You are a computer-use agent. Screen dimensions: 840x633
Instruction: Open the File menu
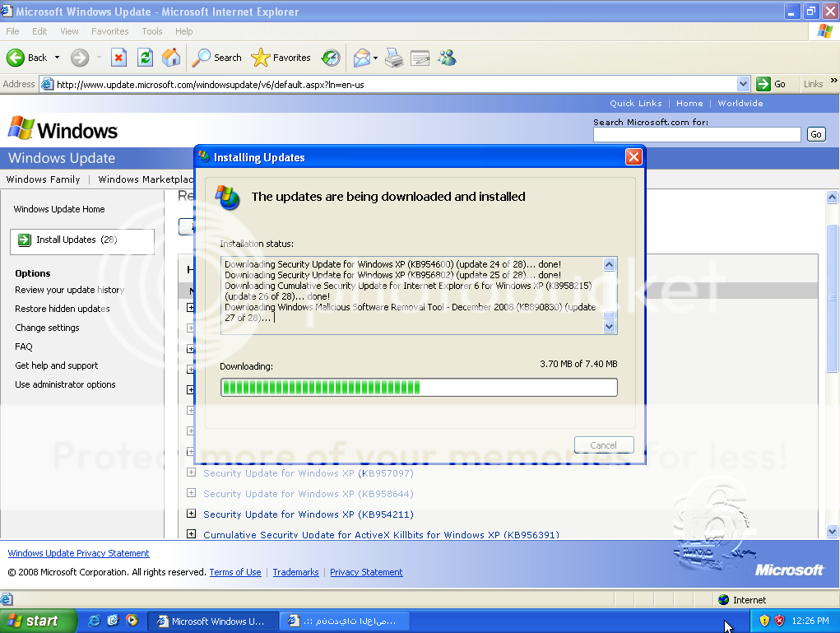click(12, 31)
